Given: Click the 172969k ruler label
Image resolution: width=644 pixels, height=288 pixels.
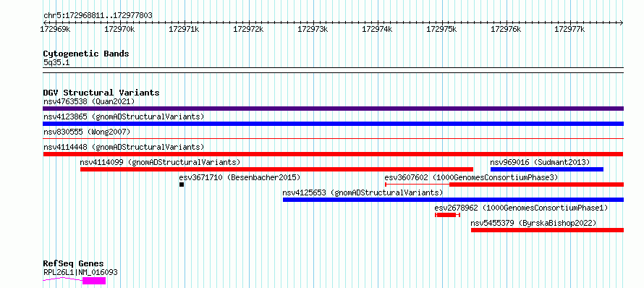Looking at the screenshot, I should point(55,29).
